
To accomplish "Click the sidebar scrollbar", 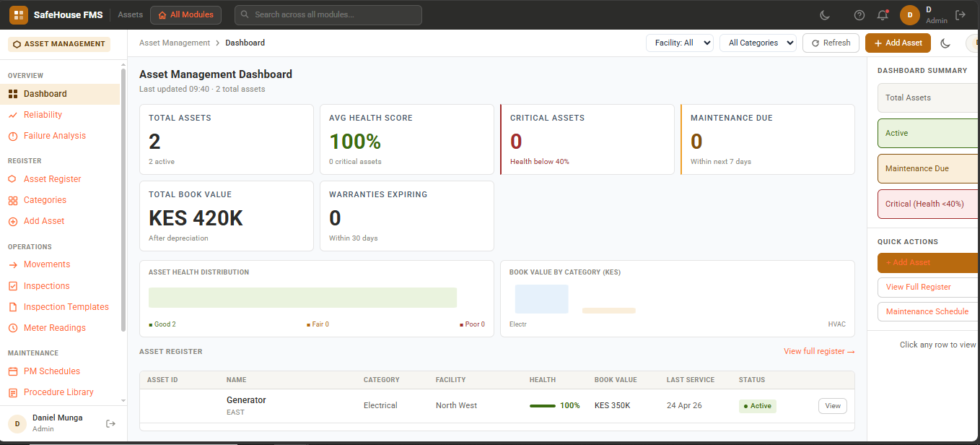I will pyautogui.click(x=123, y=199).
